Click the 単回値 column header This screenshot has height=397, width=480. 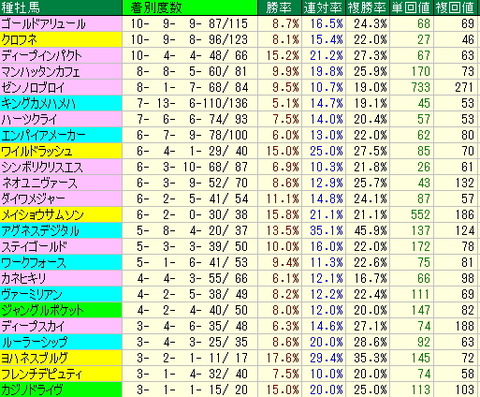tap(411, 8)
